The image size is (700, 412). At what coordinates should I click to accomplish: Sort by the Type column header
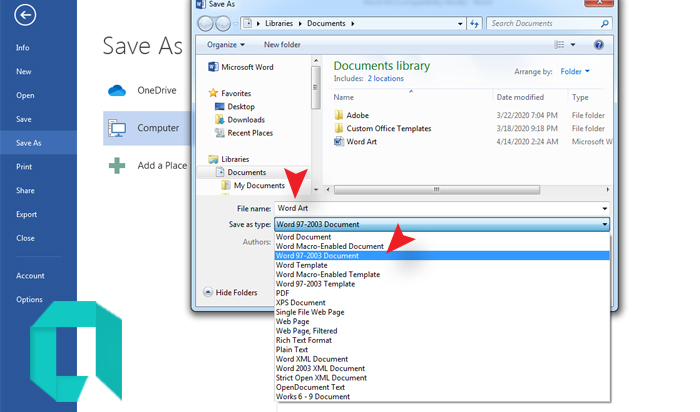pos(580,97)
